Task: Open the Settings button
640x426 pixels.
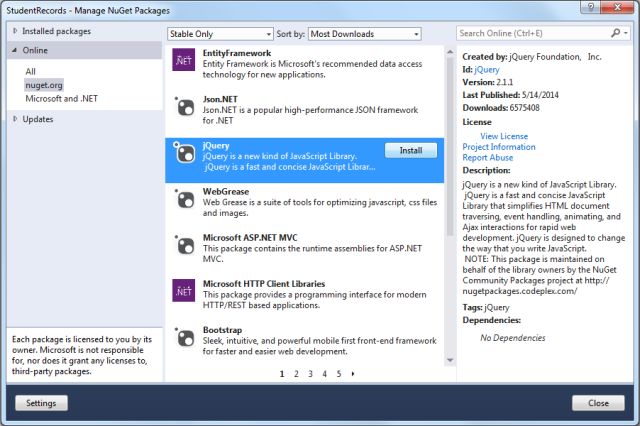Action: (x=41, y=403)
